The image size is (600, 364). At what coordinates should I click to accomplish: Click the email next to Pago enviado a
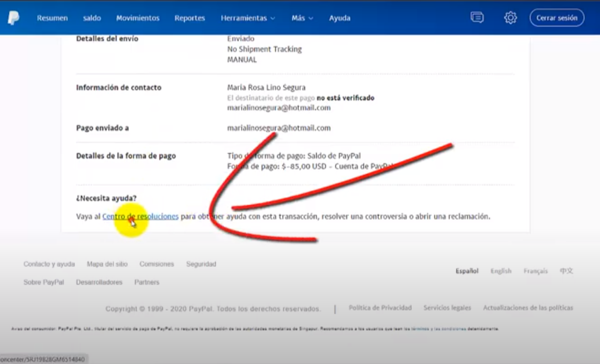pyautogui.click(x=279, y=128)
